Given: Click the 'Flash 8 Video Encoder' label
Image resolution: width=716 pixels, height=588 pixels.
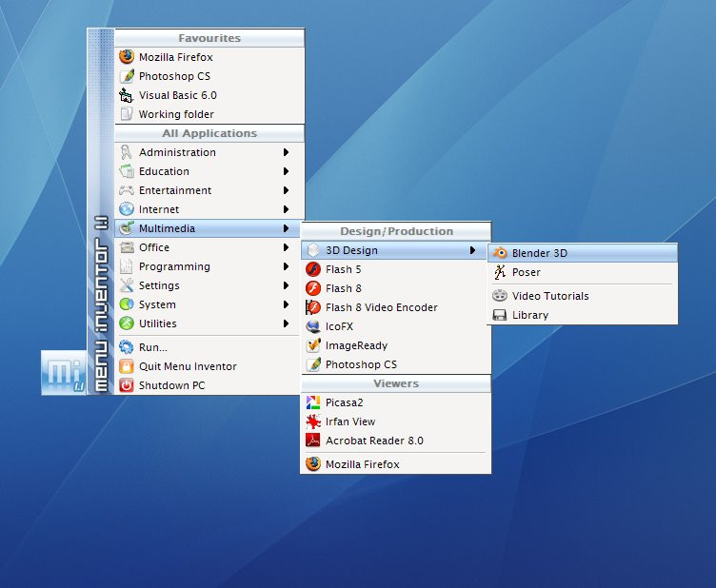Looking at the screenshot, I should coord(381,307).
